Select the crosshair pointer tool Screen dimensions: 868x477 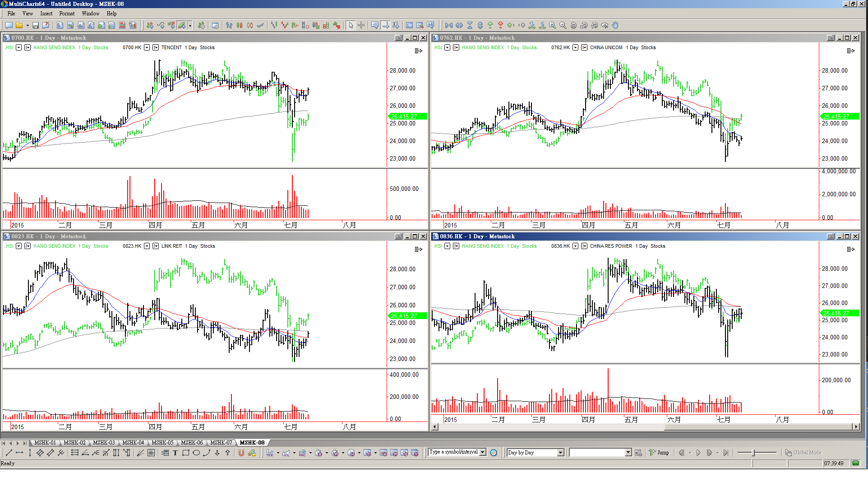pyautogui.click(x=361, y=26)
